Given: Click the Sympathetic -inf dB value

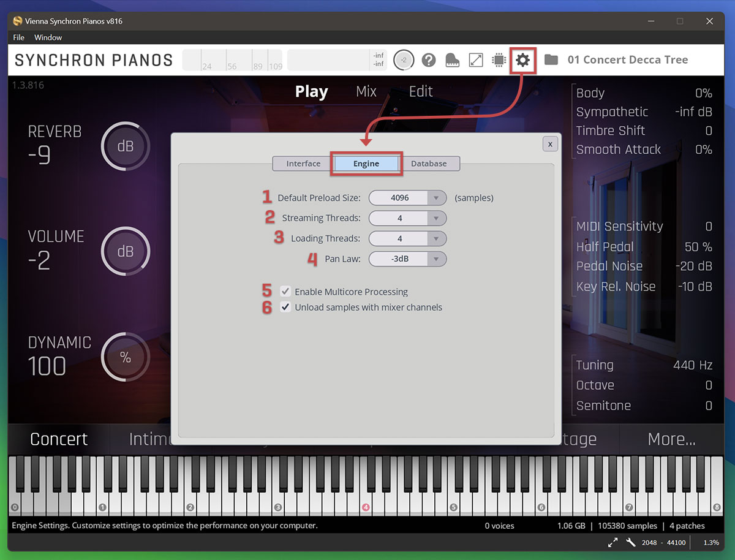Looking at the screenshot, I should point(693,112).
